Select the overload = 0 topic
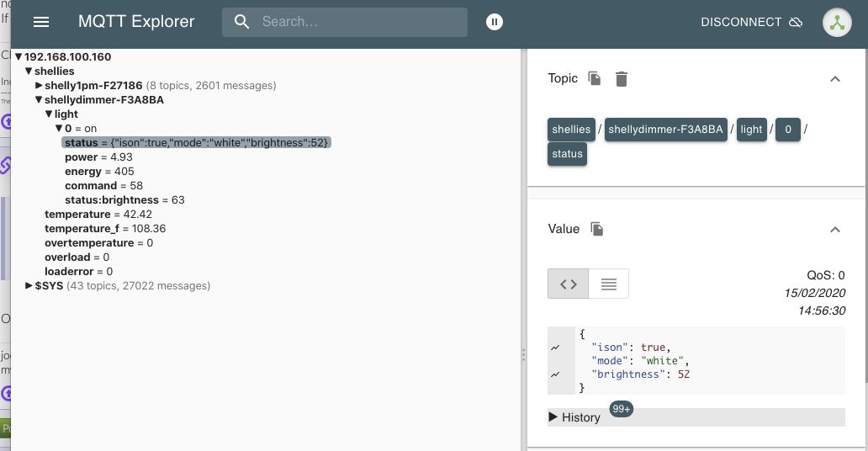The height and width of the screenshot is (451, 868). click(77, 257)
